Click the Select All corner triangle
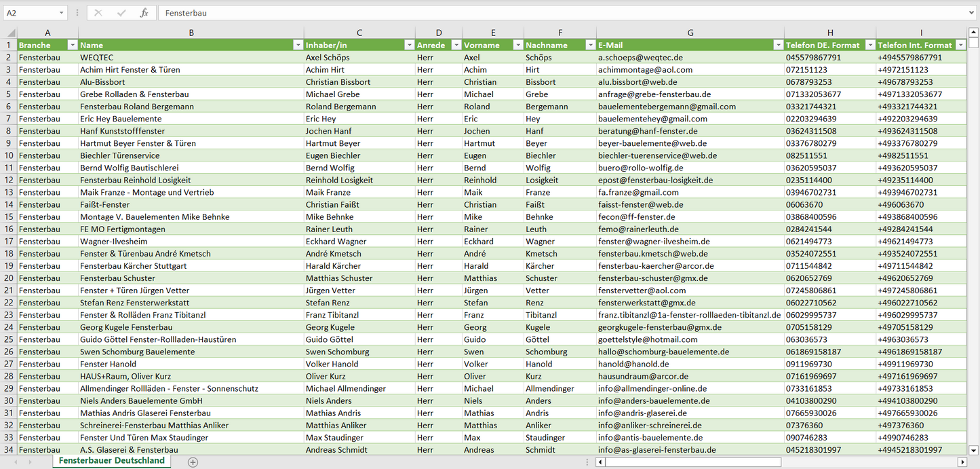 11,33
